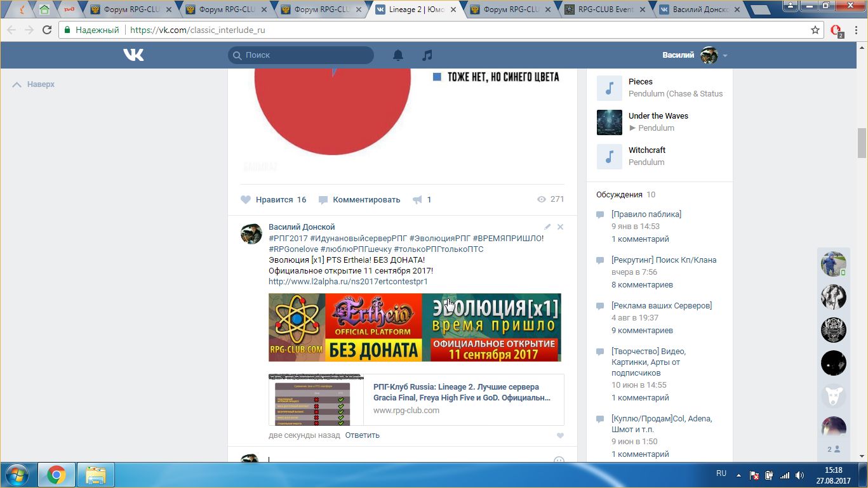
Task: Open Василий Донской author name link
Action: pos(302,227)
